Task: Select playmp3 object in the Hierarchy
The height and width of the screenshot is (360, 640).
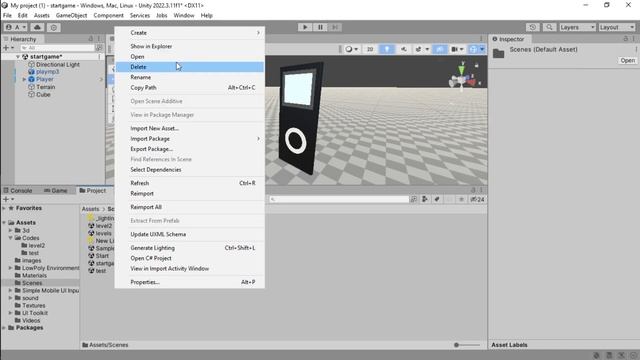Action: (x=47, y=72)
